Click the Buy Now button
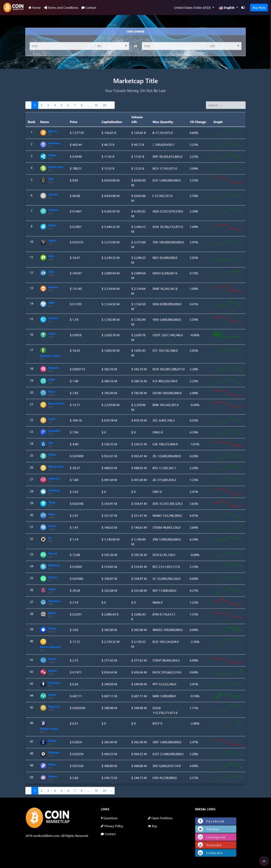Image resolution: width=271 pixels, height=868 pixels. point(259,7)
